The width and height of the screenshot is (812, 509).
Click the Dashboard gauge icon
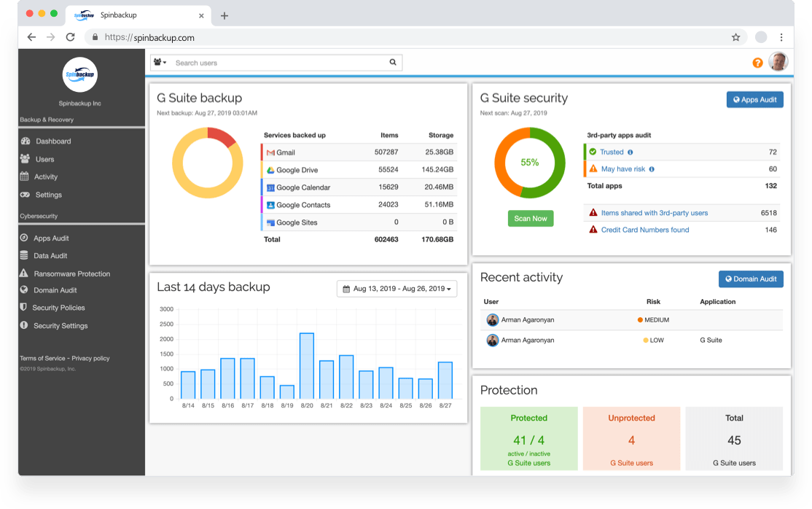click(x=25, y=141)
